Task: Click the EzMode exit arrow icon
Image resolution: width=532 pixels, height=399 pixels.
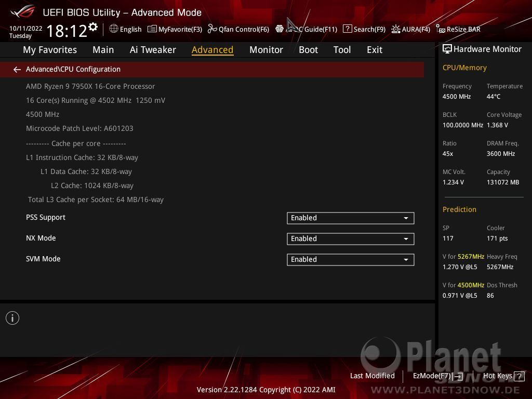Action: 458,376
